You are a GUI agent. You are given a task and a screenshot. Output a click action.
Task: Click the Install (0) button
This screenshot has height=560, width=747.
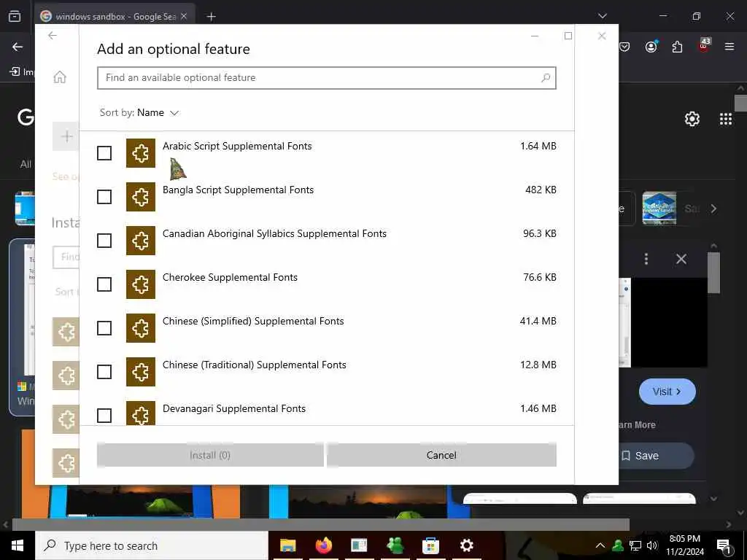[x=210, y=455]
